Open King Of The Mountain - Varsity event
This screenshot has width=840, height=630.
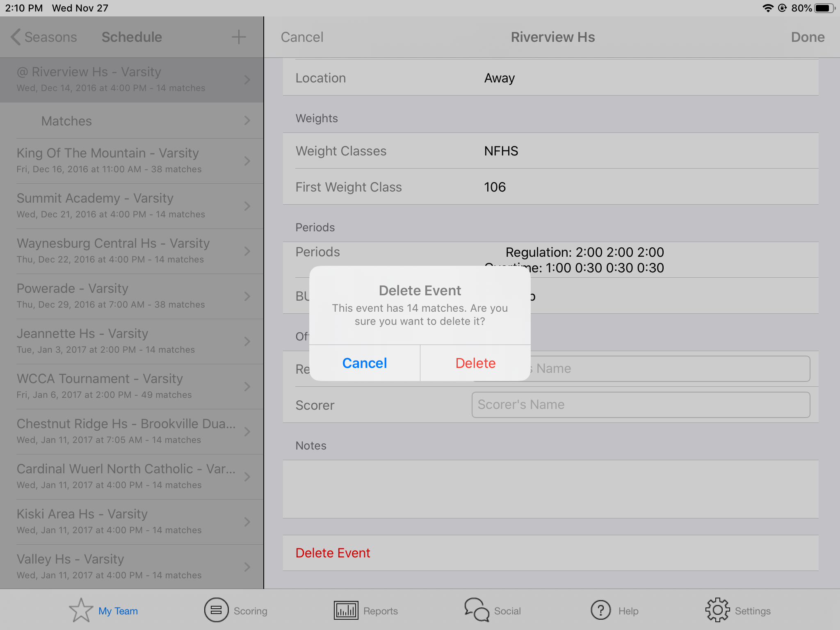(x=132, y=161)
